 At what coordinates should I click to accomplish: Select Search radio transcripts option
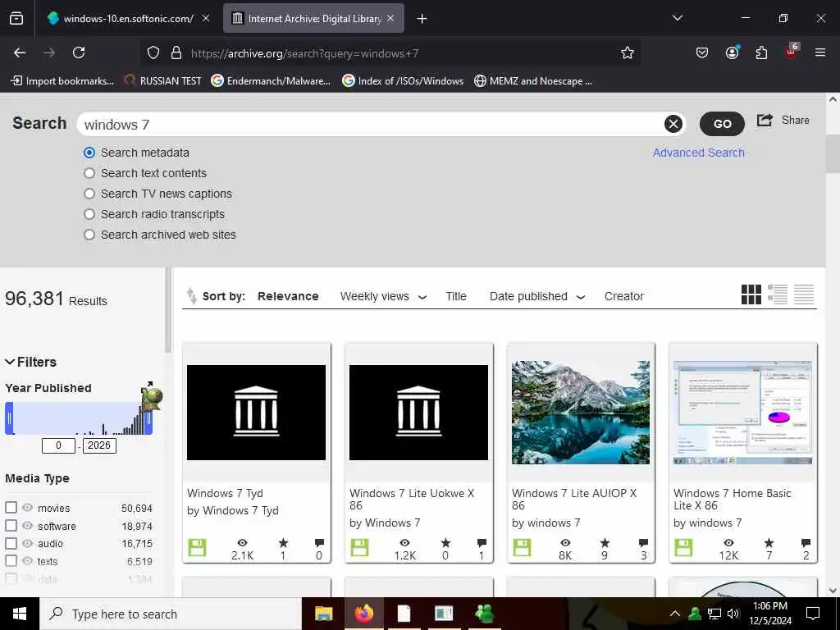tap(89, 214)
